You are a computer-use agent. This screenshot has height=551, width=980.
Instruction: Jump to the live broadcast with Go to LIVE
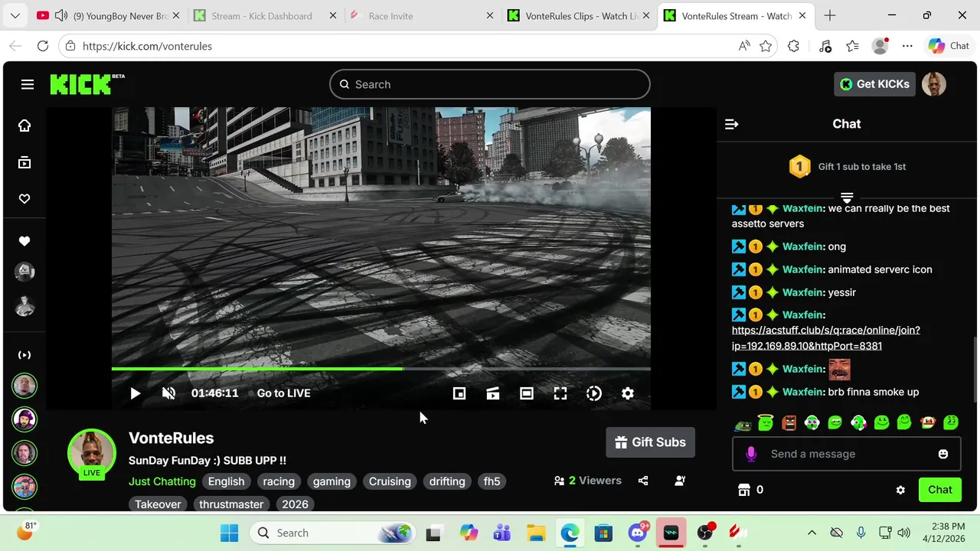(283, 393)
